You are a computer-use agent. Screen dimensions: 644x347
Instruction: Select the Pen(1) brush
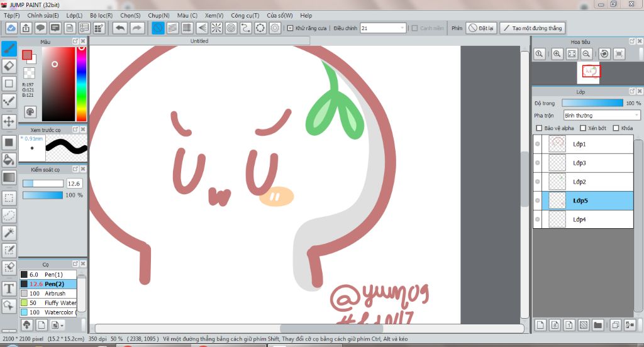pyautogui.click(x=48, y=274)
